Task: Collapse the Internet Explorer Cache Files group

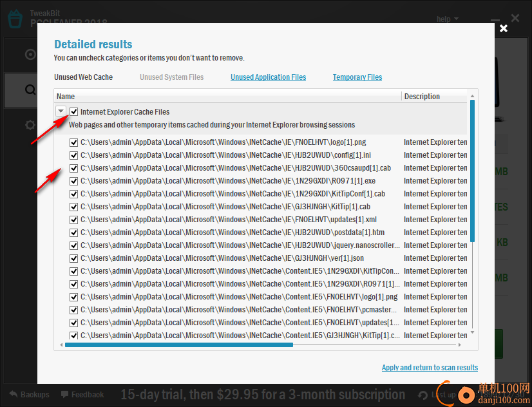Action: pos(61,111)
